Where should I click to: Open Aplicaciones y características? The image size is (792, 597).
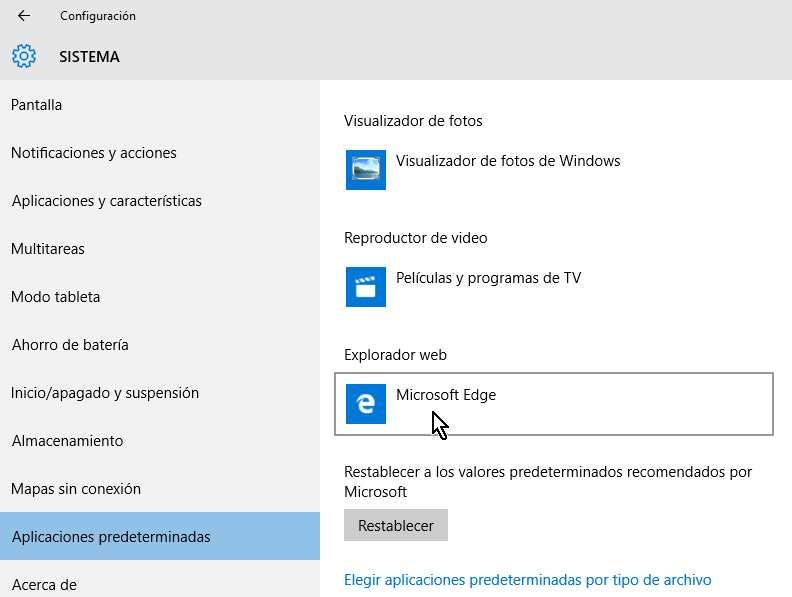click(x=160, y=201)
